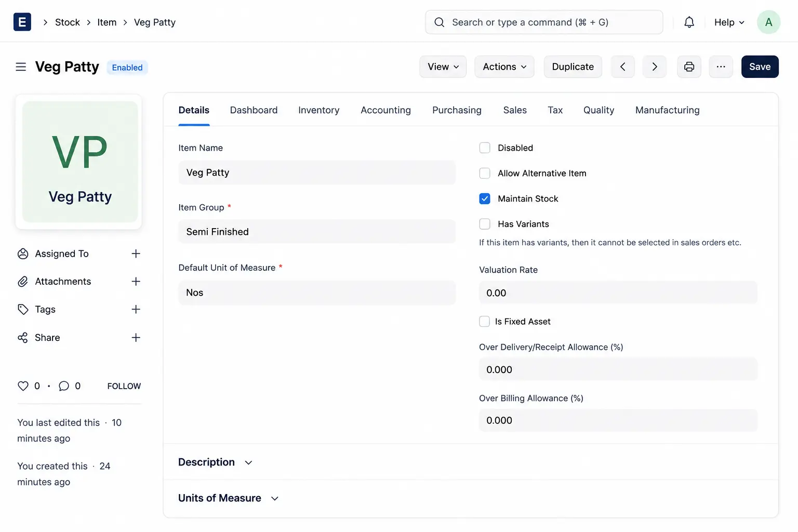798x532 pixels.
Task: Share document using plus icon
Action: click(136, 337)
